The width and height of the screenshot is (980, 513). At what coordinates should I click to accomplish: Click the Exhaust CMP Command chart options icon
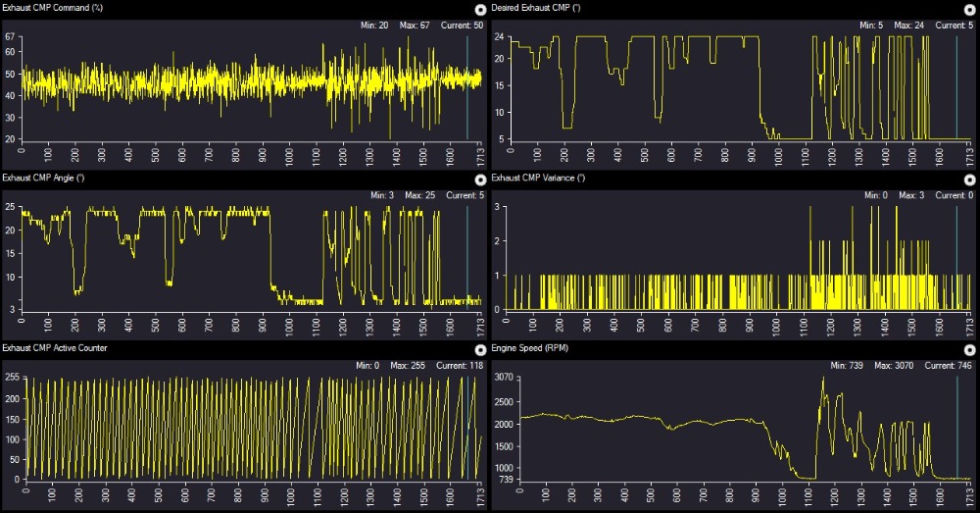click(x=480, y=9)
